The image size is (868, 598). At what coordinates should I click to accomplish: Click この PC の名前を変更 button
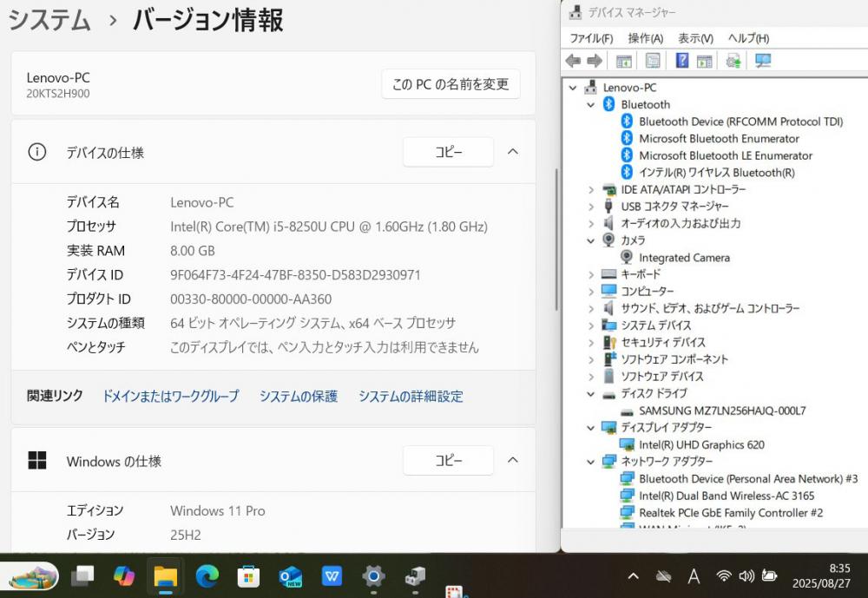coord(450,84)
